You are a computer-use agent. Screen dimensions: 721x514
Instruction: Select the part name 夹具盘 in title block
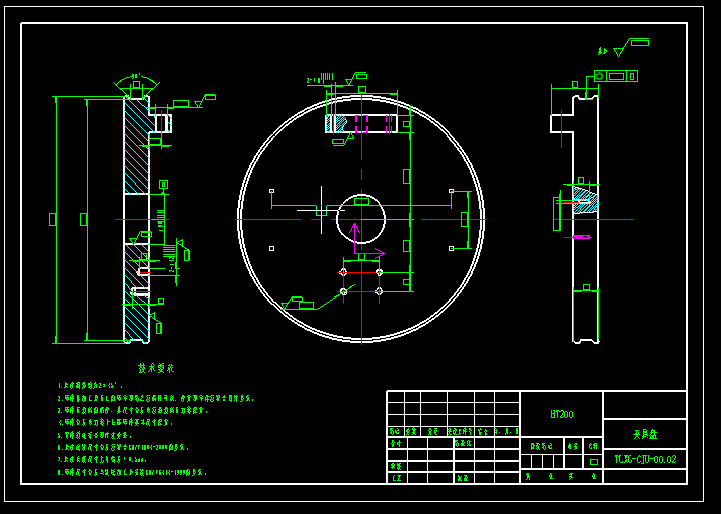645,434
